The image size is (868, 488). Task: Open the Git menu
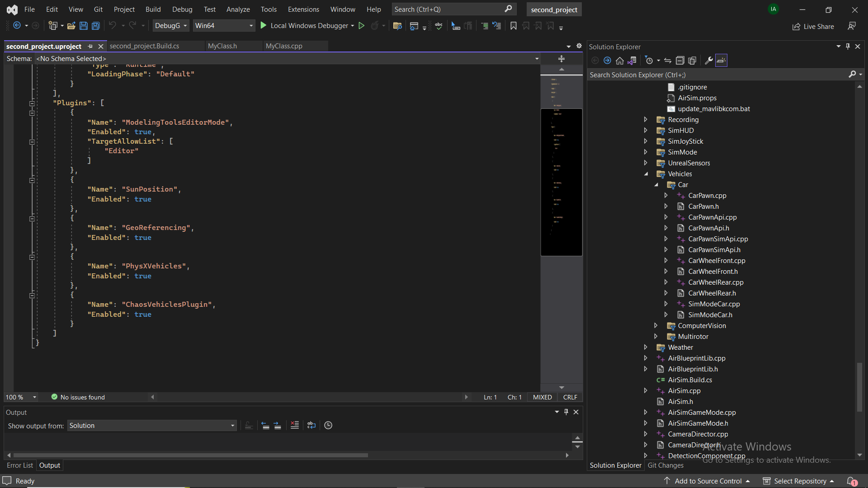coord(98,9)
